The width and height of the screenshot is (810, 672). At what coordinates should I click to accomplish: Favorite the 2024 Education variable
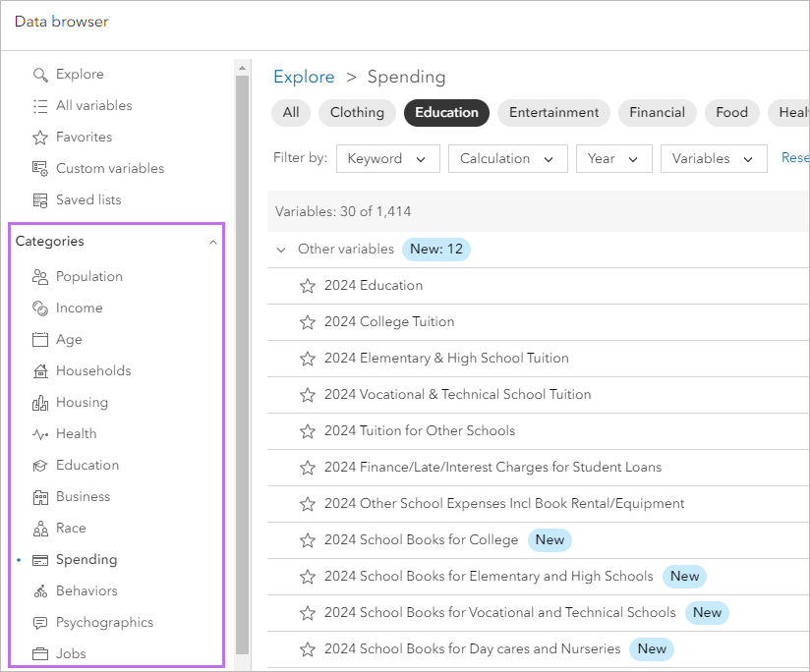pyautogui.click(x=308, y=285)
